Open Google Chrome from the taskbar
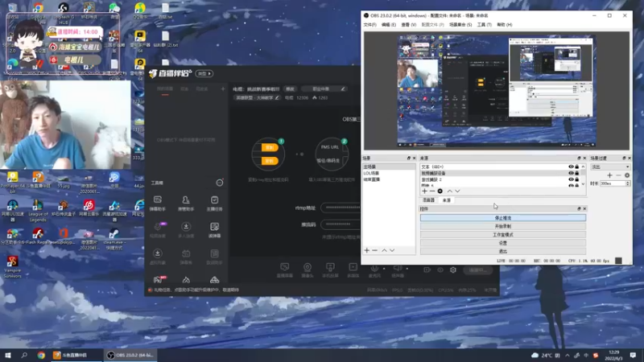The width and height of the screenshot is (644, 362). (x=41, y=355)
